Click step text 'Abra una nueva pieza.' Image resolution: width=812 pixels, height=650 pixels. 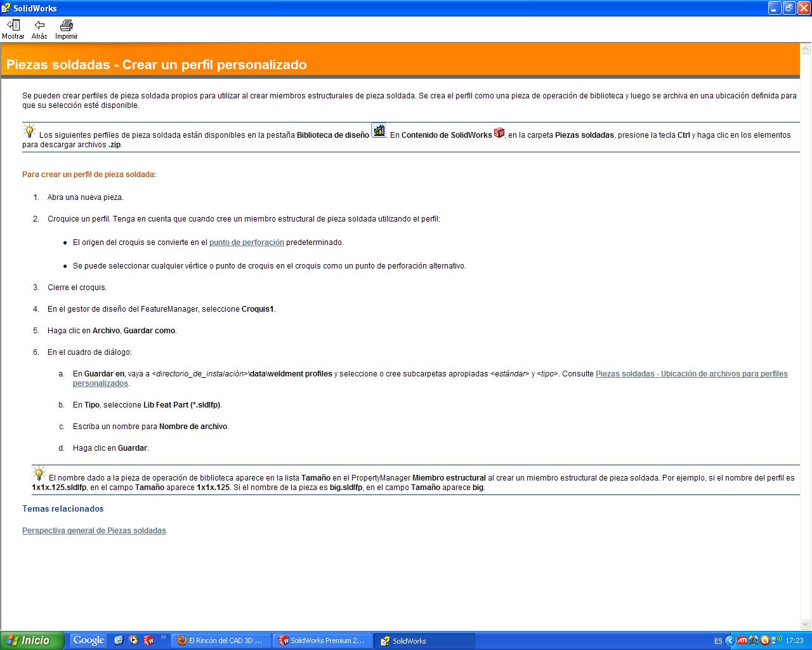click(86, 197)
